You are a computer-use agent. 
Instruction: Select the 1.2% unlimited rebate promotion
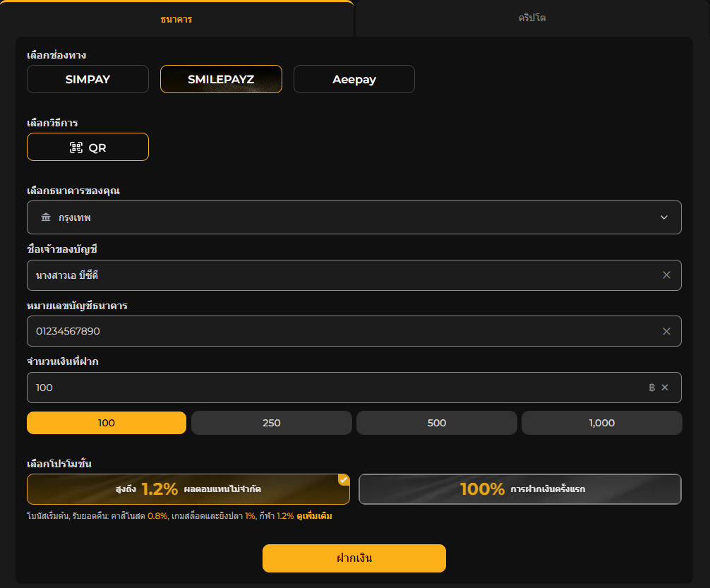click(x=188, y=489)
